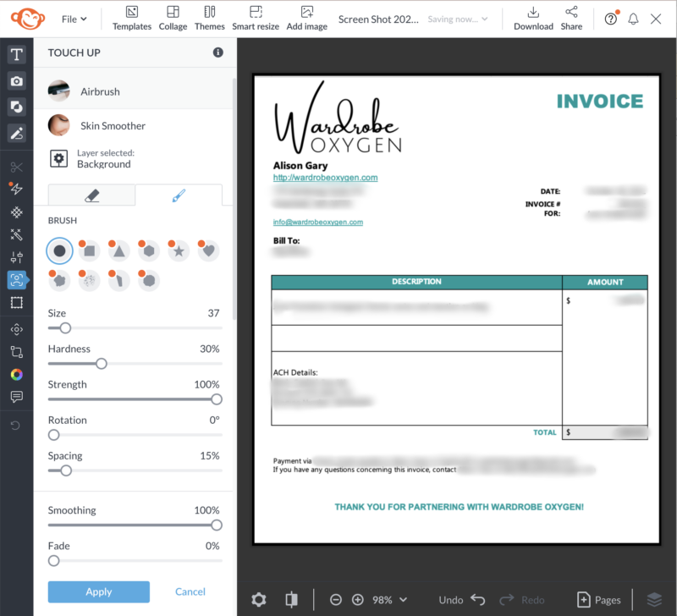Open the Pages panel

point(599,600)
